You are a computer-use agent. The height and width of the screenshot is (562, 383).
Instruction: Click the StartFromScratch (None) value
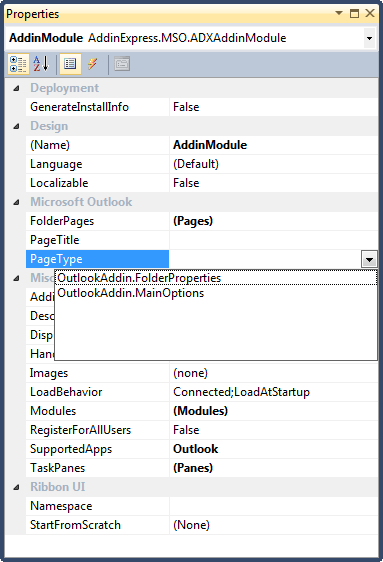click(x=273, y=525)
